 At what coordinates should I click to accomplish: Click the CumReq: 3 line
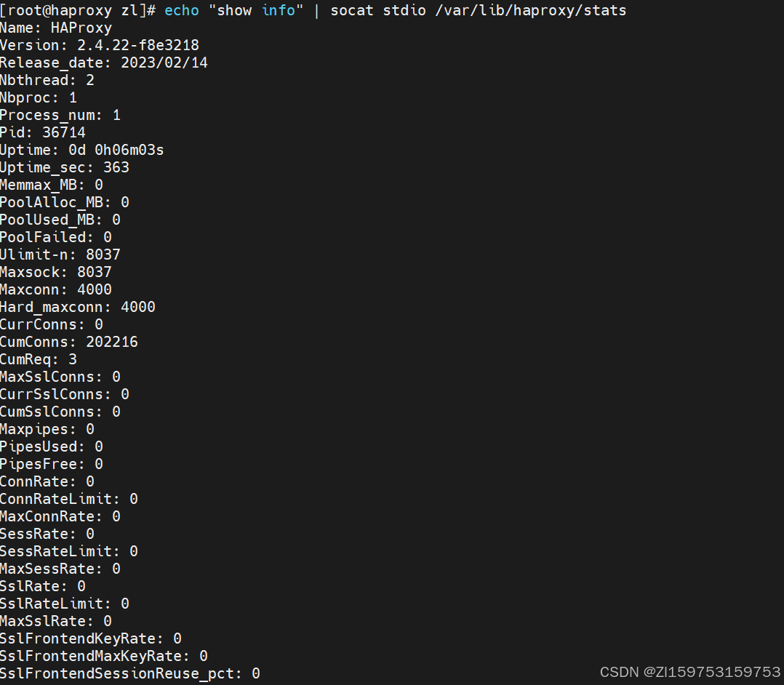[x=39, y=359]
